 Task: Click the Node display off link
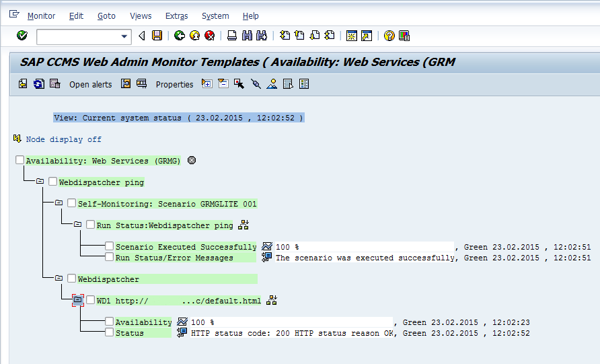[x=63, y=139]
